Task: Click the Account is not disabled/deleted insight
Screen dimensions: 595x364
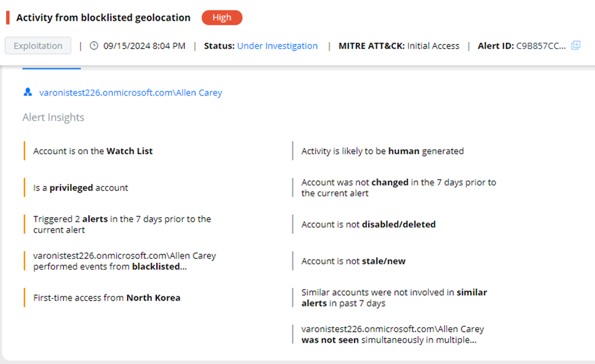Action: [369, 224]
